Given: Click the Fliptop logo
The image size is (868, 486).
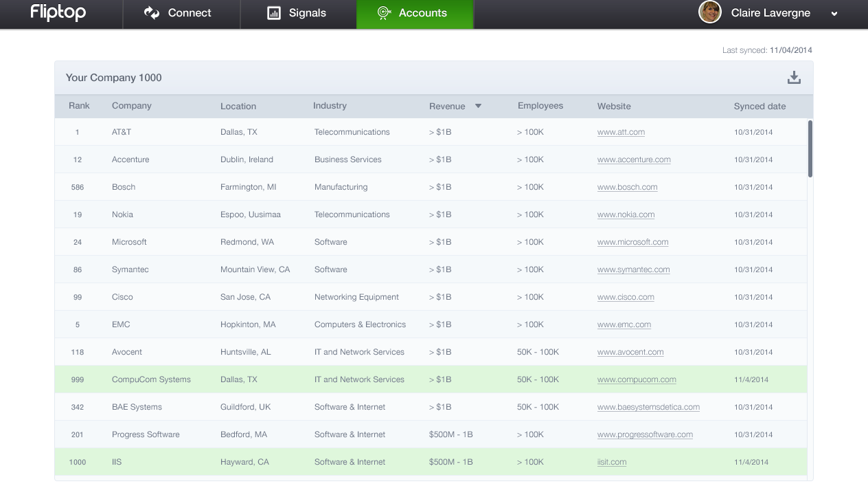Looking at the screenshot, I should coord(58,12).
